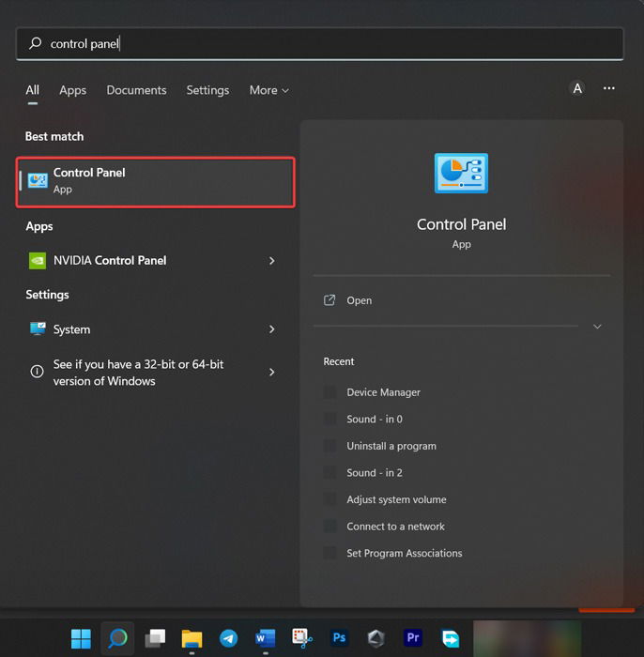Open File Explorer from the taskbar
Image resolution: width=644 pixels, height=657 pixels.
(x=192, y=638)
